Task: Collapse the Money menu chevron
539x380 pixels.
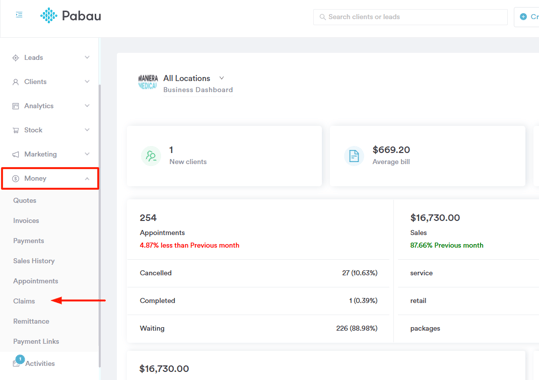Action: coord(87,178)
